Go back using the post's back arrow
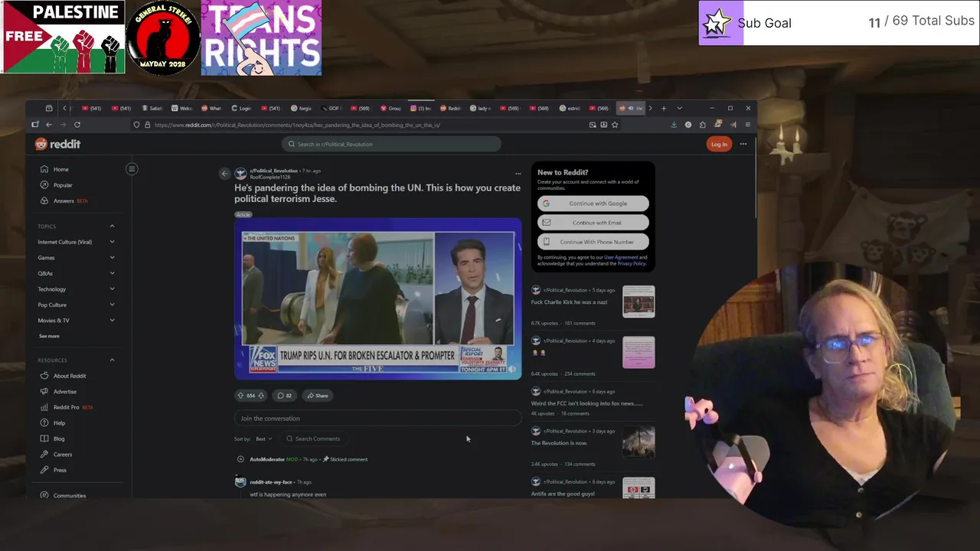 point(224,174)
